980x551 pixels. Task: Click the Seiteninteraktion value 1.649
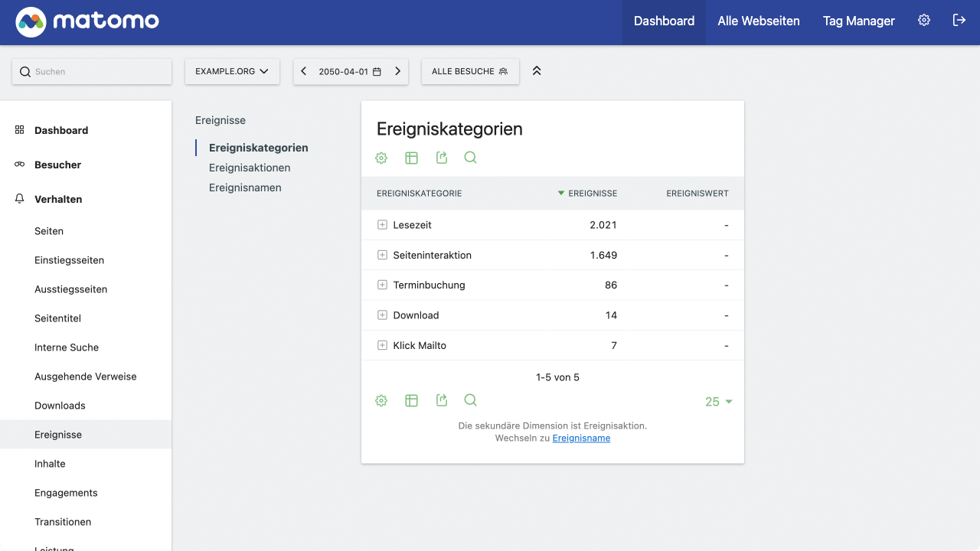(x=603, y=255)
